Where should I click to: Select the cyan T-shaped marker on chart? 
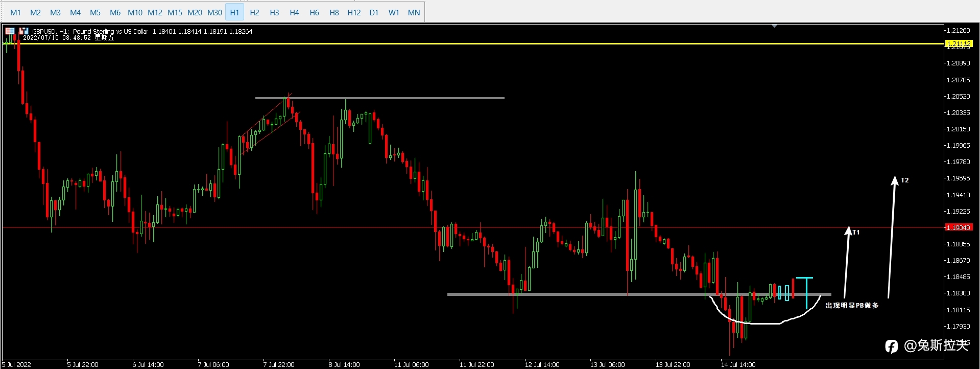pyautogui.click(x=805, y=293)
